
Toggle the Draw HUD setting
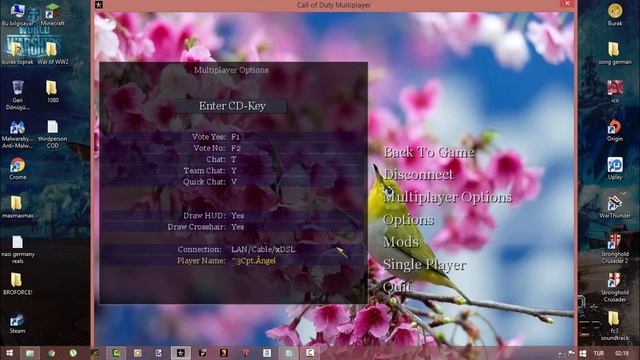[x=232, y=216]
